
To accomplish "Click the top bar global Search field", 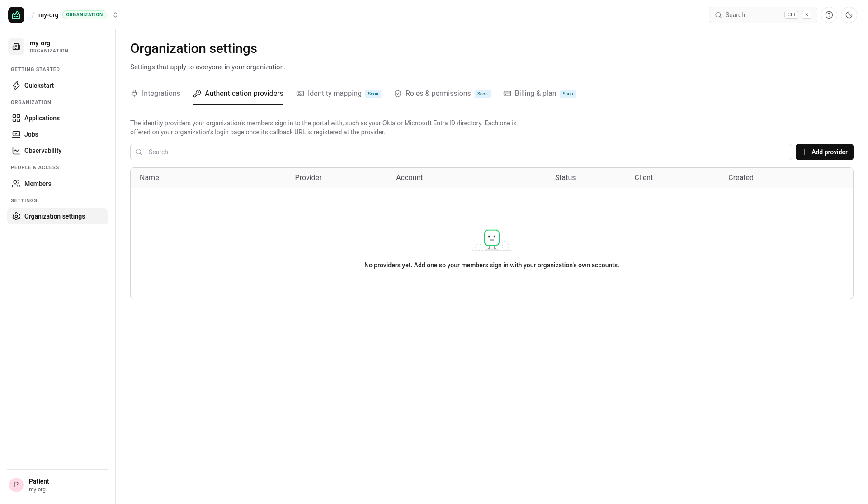I will coord(763,15).
